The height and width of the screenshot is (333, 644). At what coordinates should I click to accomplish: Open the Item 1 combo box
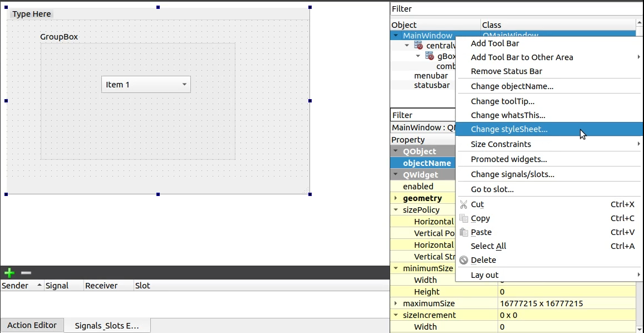[x=146, y=84]
